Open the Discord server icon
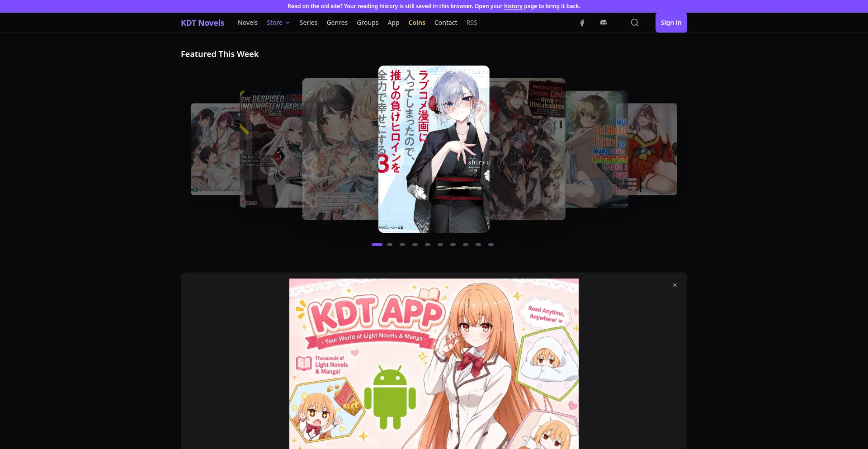This screenshot has height=449, width=868. 603,23
